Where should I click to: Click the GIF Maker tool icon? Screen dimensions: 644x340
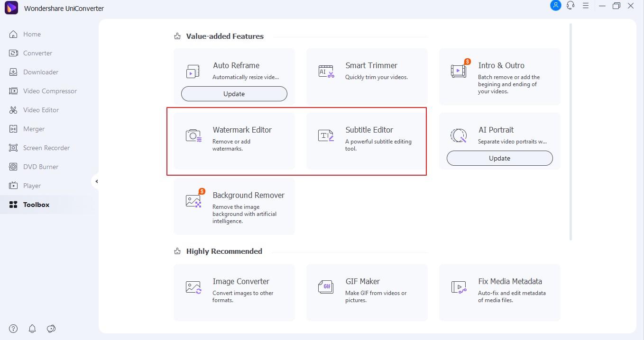[x=326, y=287]
